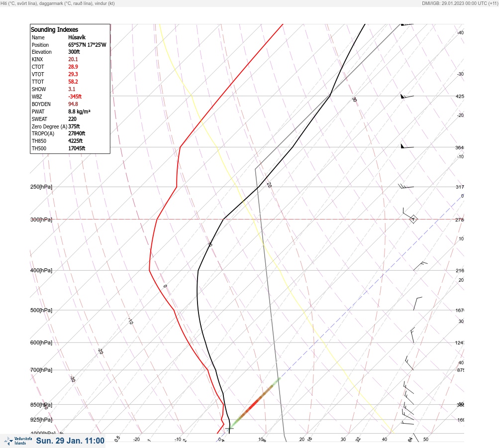This screenshot has height=448, width=499.
Task: Click the '250[hPa]' pressure level label
Action: 41,187
